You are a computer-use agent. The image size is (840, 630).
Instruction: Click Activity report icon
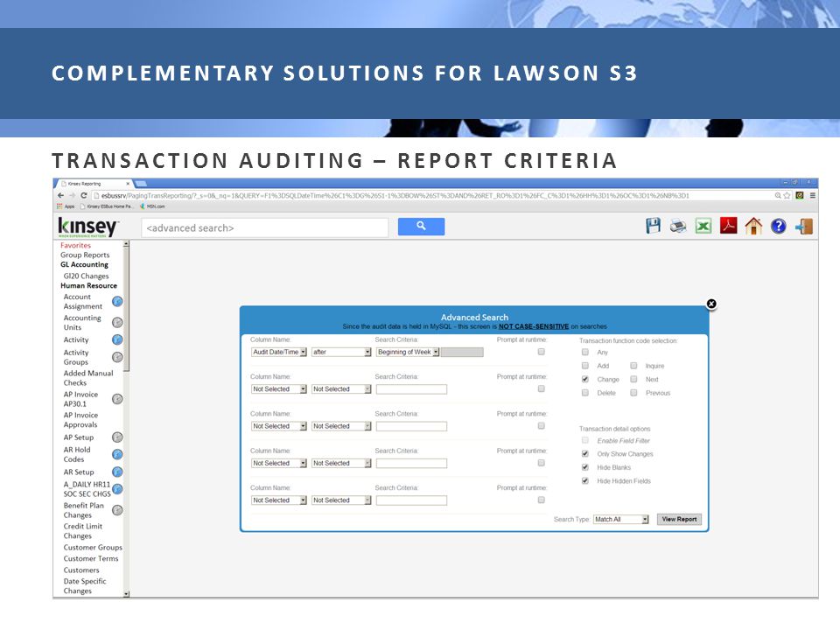(x=117, y=339)
